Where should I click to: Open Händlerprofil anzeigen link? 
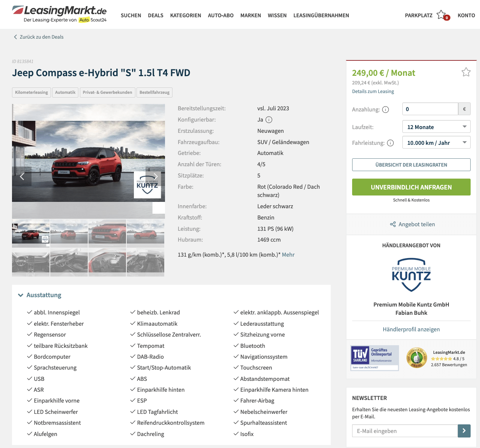tap(411, 329)
